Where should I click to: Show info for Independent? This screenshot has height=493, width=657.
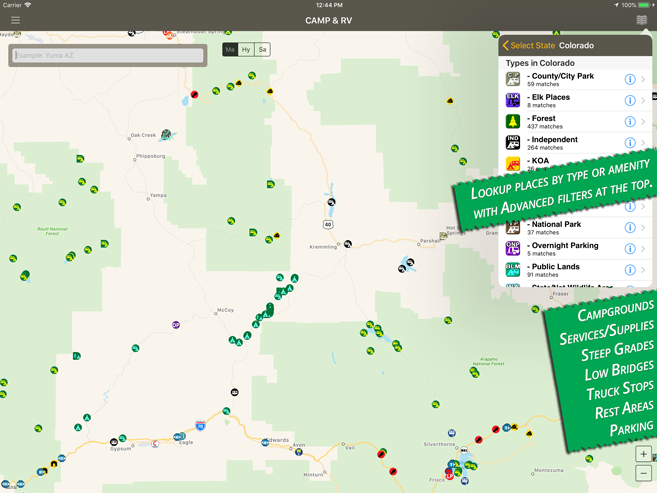click(x=630, y=143)
